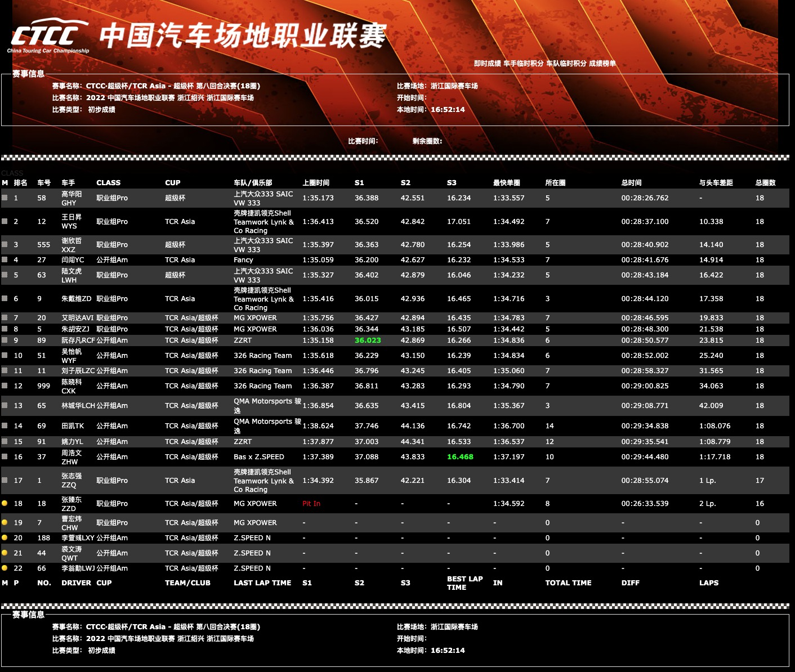Click the 总时间 column header
Screen dimensions: 795x672
632,183
